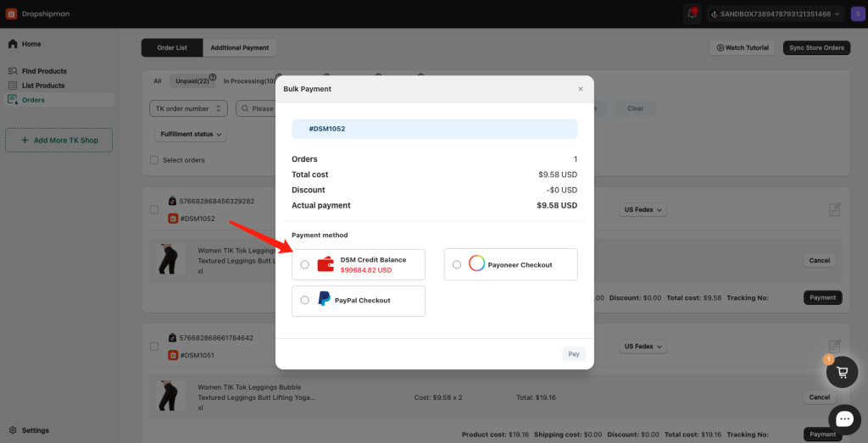
Task: Select the In Processing filter tab
Action: coord(249,81)
